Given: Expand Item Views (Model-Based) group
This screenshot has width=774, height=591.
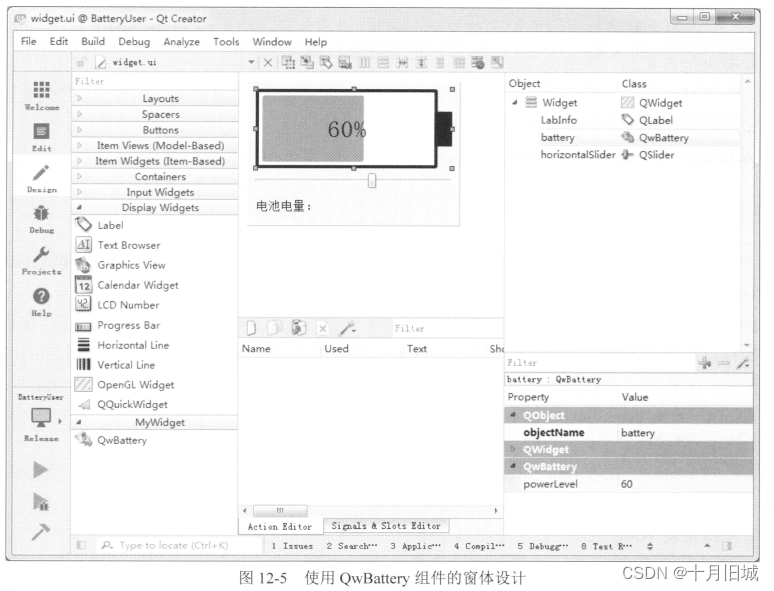Looking at the screenshot, I should tap(79, 145).
